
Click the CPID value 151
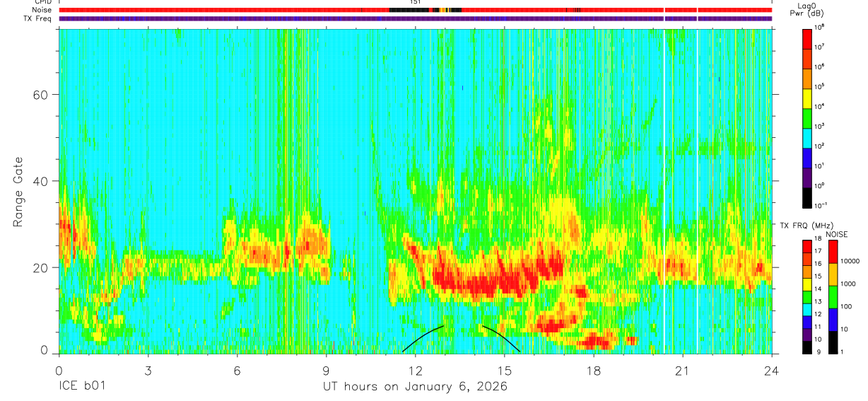click(415, 2)
